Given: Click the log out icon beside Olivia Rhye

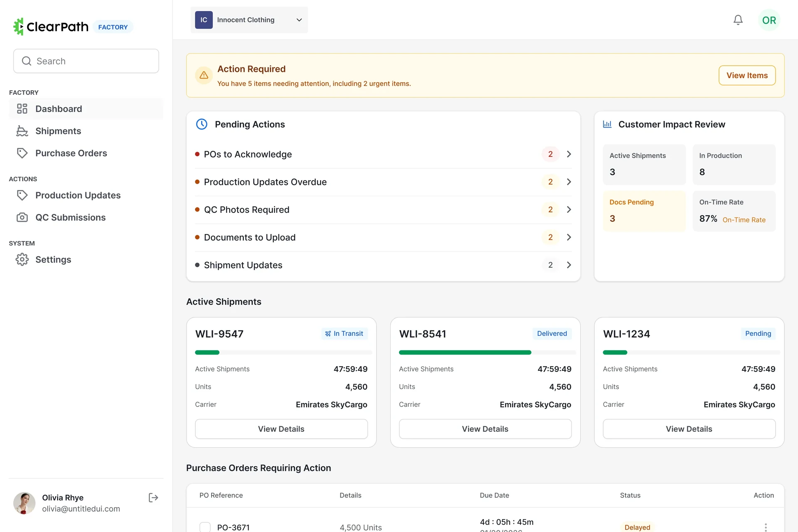Looking at the screenshot, I should coord(153,498).
